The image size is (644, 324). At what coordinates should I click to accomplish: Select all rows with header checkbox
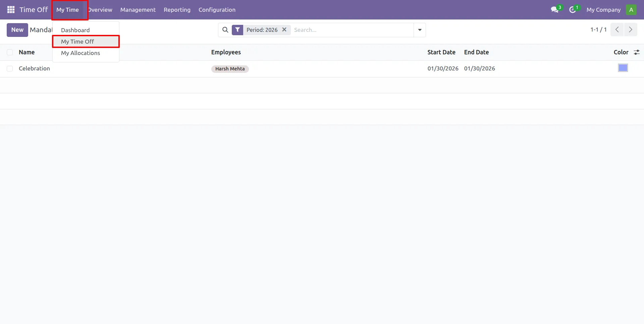point(10,52)
